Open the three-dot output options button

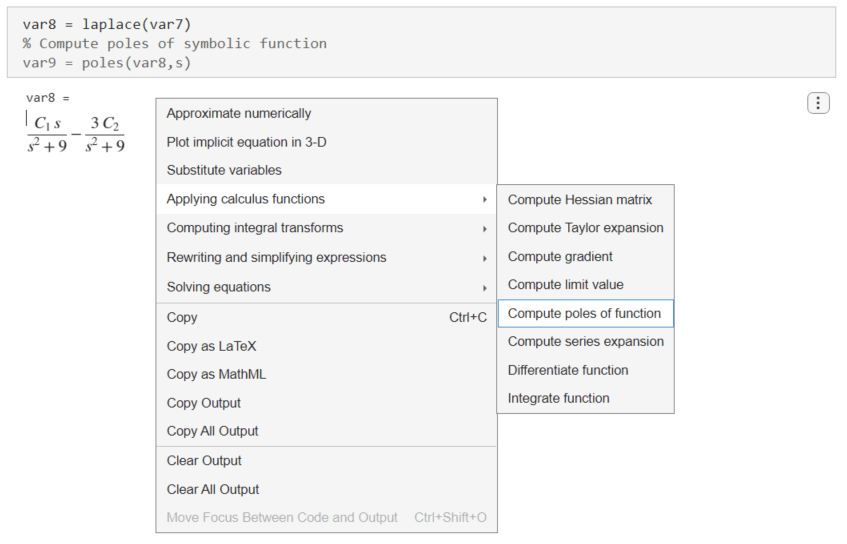coord(818,103)
